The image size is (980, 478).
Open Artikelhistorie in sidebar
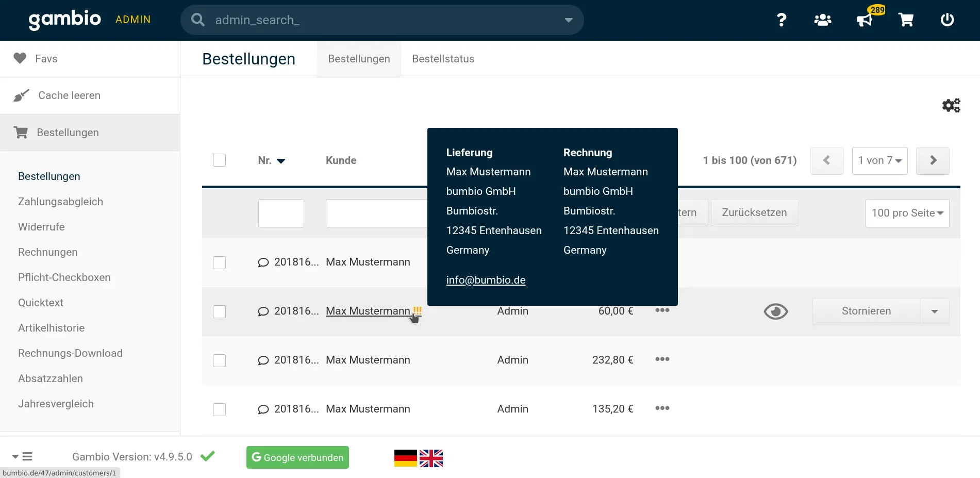(x=52, y=328)
